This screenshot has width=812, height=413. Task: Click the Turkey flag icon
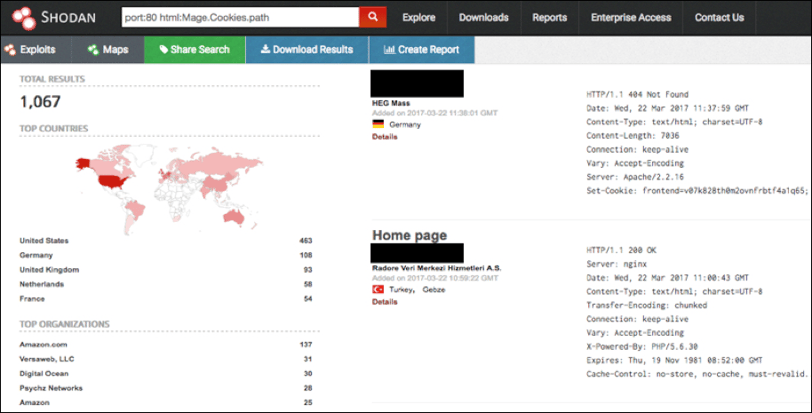[x=378, y=289]
